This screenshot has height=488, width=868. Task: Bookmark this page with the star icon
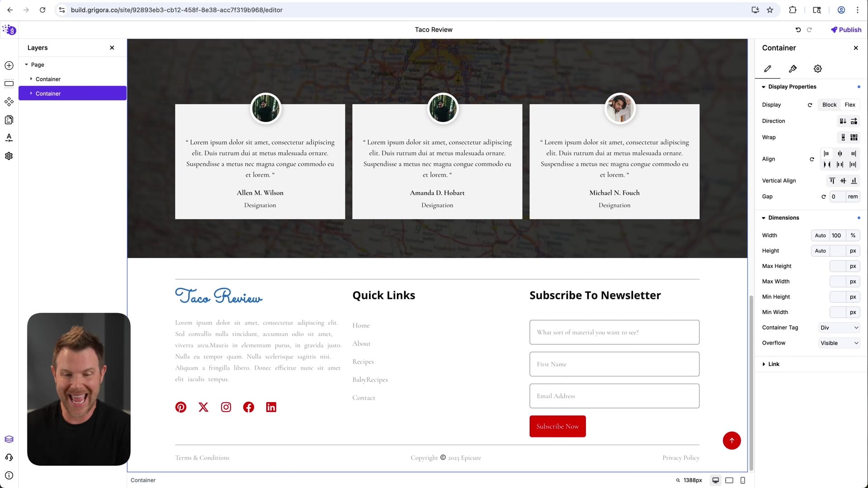[x=770, y=10]
